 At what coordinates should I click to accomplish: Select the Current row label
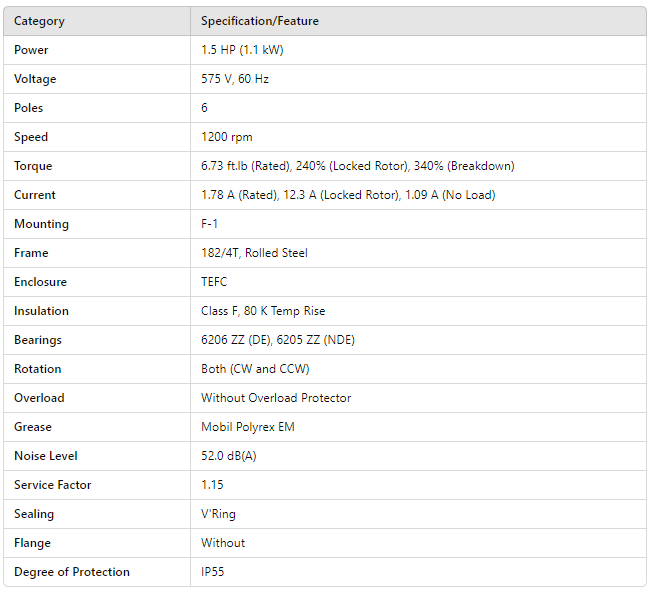(x=35, y=195)
